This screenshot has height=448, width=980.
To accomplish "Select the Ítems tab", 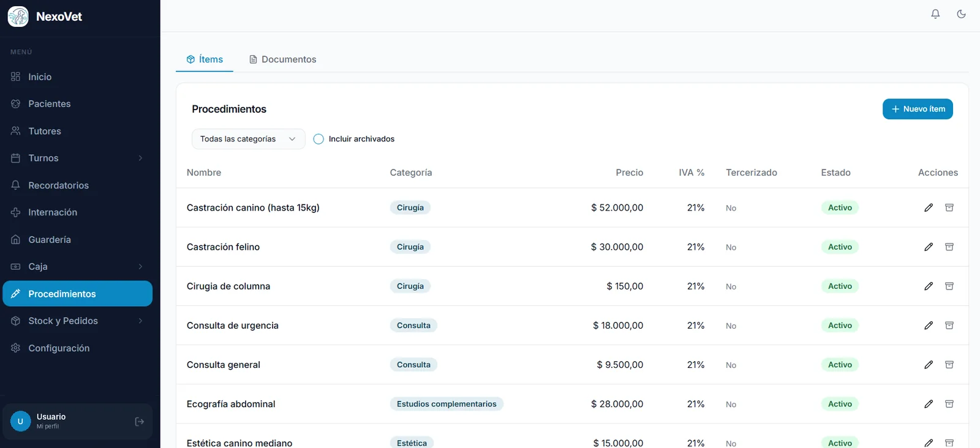I will tap(205, 59).
